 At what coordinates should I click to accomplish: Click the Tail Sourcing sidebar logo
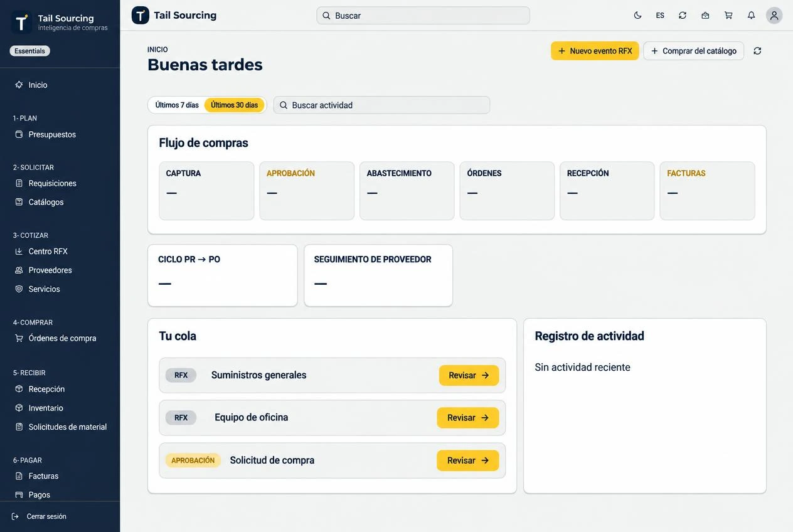point(21,23)
